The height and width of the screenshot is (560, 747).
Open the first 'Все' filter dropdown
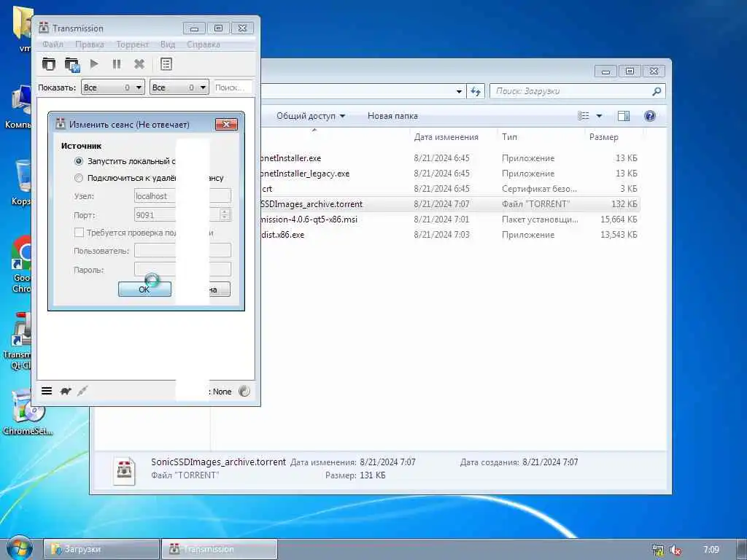click(113, 87)
